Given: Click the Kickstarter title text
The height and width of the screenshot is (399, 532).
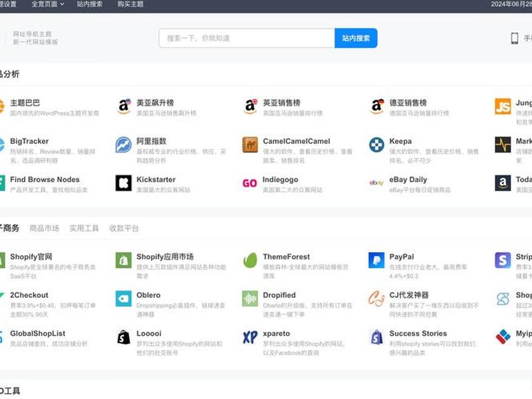Looking at the screenshot, I should point(156,180).
